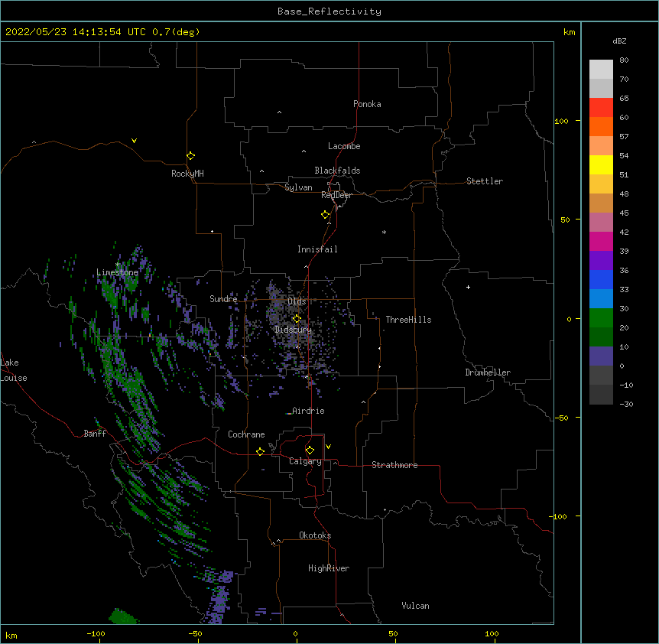The width and height of the screenshot is (659, 644).
Task: Click the km unit label beside the timestamp
Action: 569,32
